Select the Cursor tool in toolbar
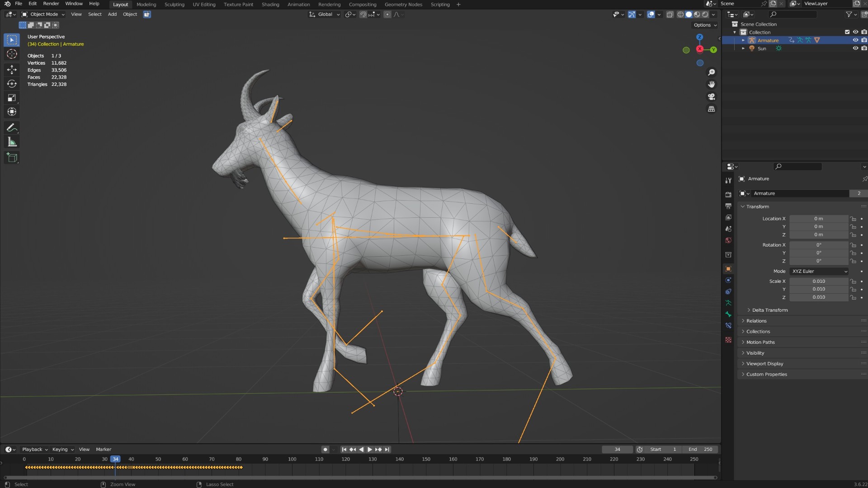868x488 pixels. [12, 54]
